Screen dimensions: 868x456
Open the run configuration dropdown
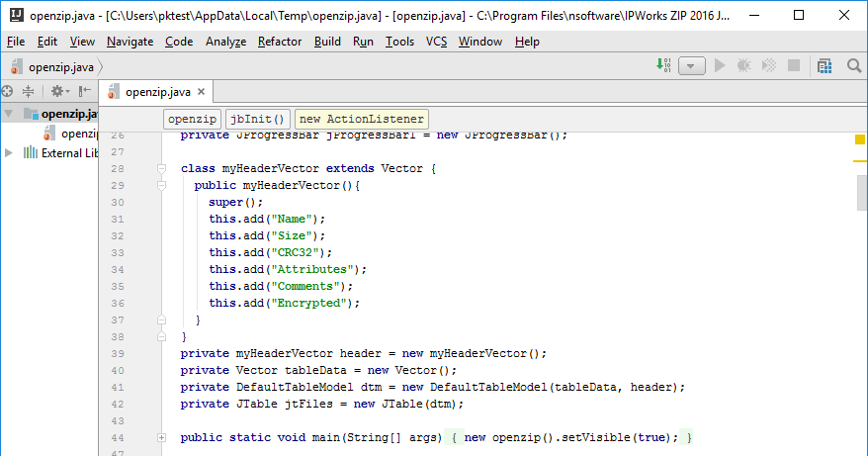point(692,66)
